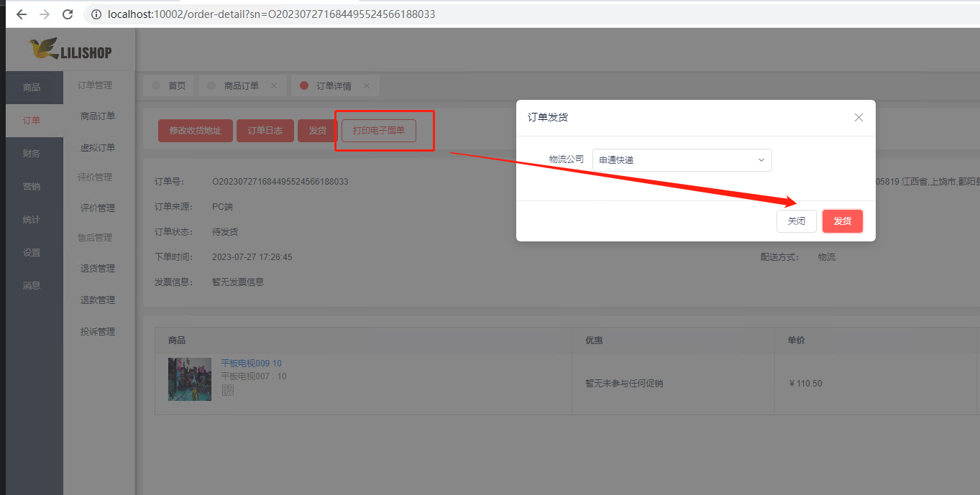Click the 订单发货 dialog title
Image resolution: width=980 pixels, height=495 pixels.
tap(548, 117)
